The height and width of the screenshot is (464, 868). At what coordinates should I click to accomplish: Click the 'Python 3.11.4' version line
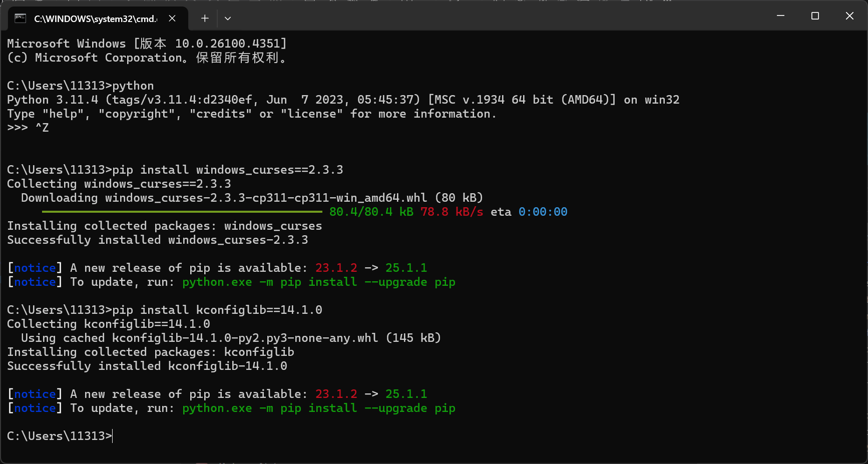[x=343, y=100]
